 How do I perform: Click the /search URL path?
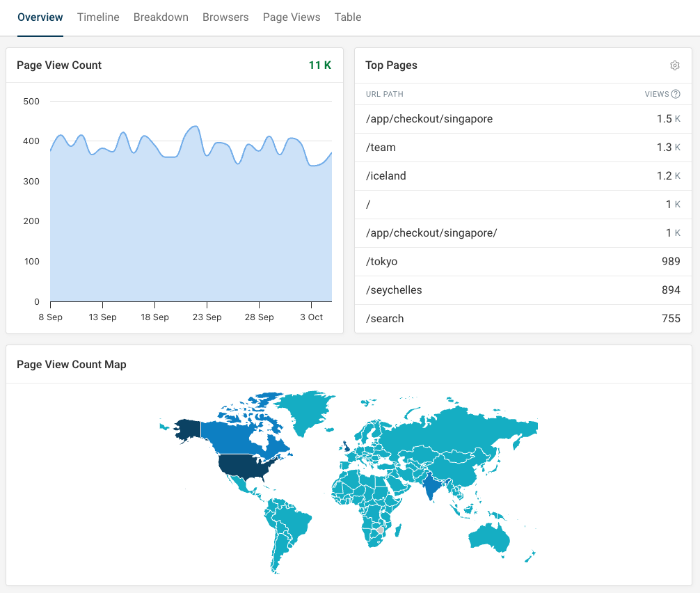pos(385,318)
